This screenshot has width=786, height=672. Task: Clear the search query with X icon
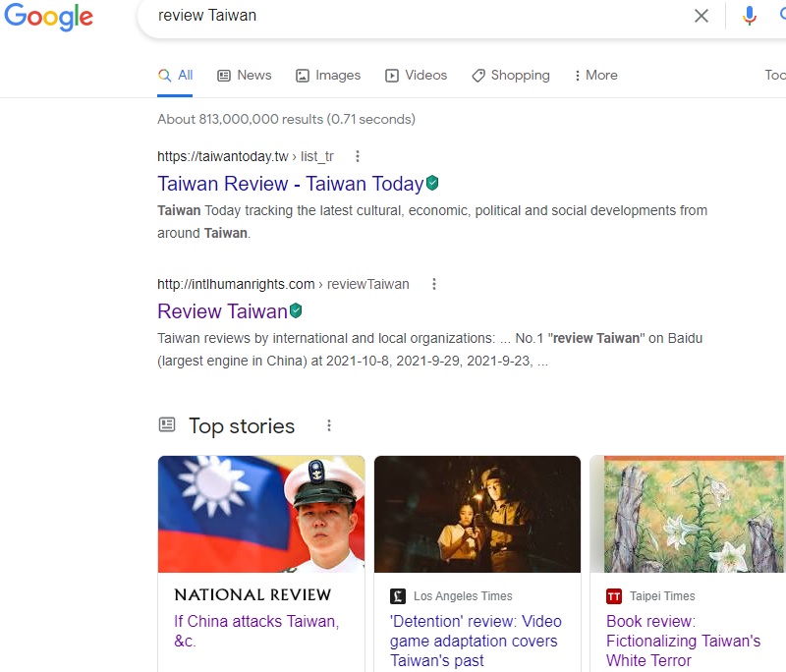click(702, 16)
